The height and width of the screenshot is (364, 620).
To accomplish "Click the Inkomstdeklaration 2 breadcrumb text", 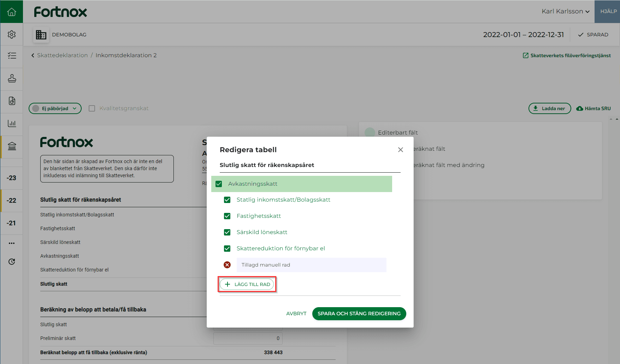I will 126,55.
